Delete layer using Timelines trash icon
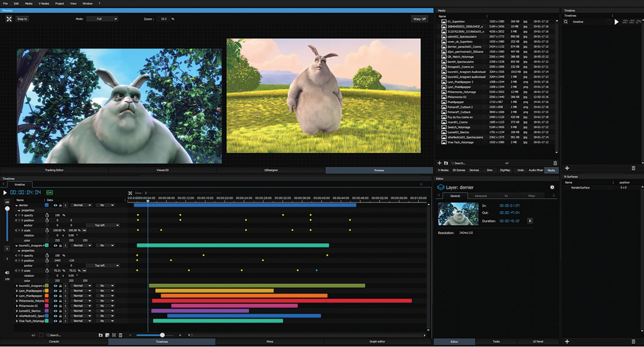 coord(121,335)
